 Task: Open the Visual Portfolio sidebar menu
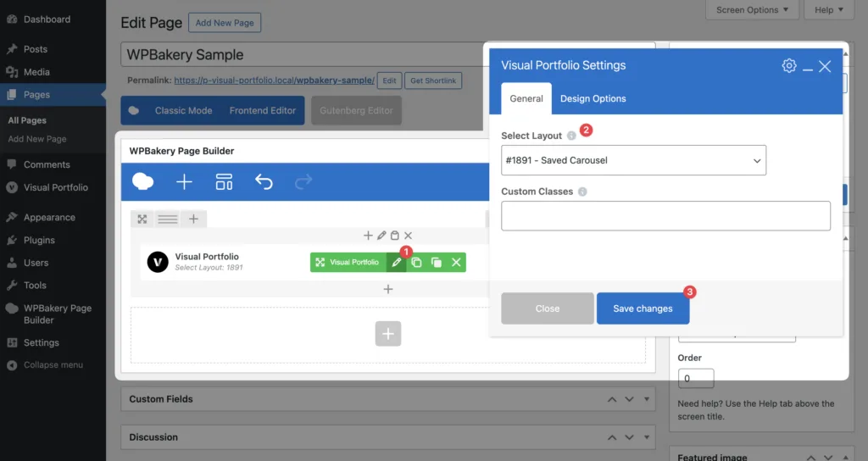click(55, 187)
